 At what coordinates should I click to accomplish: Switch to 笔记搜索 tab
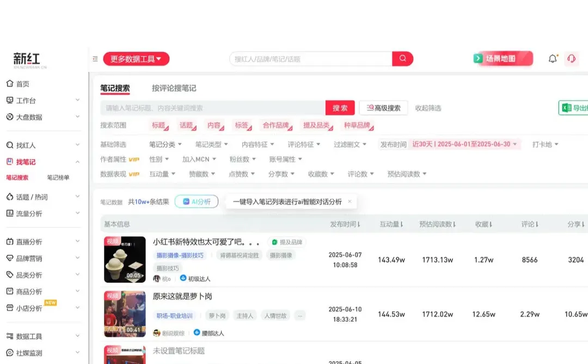click(x=115, y=88)
